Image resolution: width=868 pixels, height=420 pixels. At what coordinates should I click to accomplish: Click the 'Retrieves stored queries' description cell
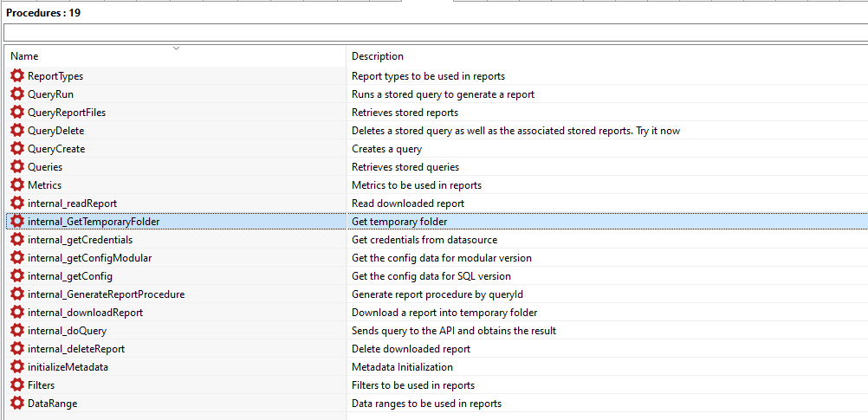click(405, 167)
